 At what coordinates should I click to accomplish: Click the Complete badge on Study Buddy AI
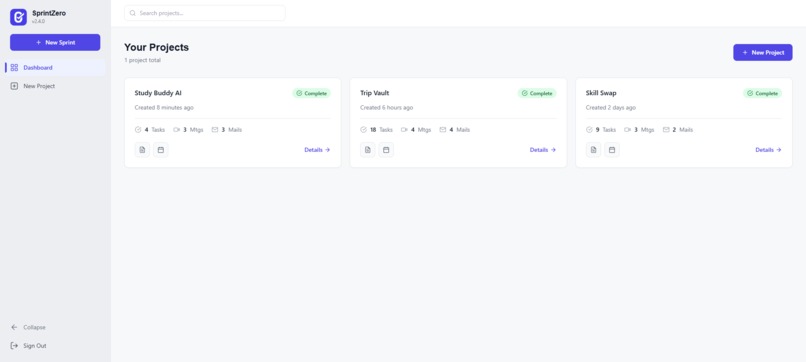(312, 93)
